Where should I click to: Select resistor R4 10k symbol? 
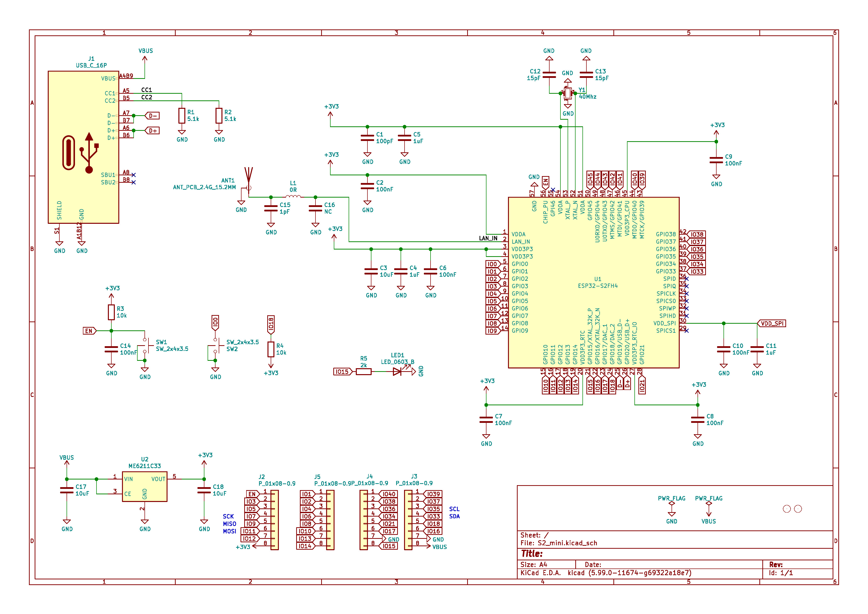click(x=271, y=349)
